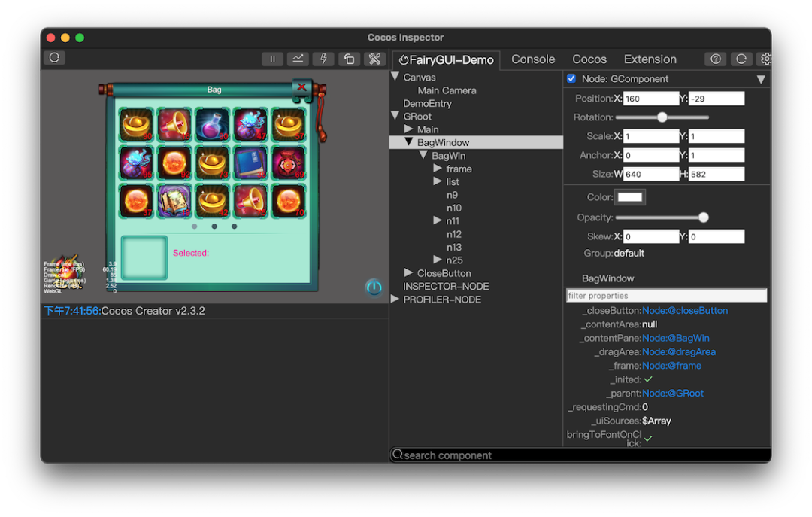Collapse the Node: GComponent section arrow
The image size is (812, 517).
(x=761, y=79)
